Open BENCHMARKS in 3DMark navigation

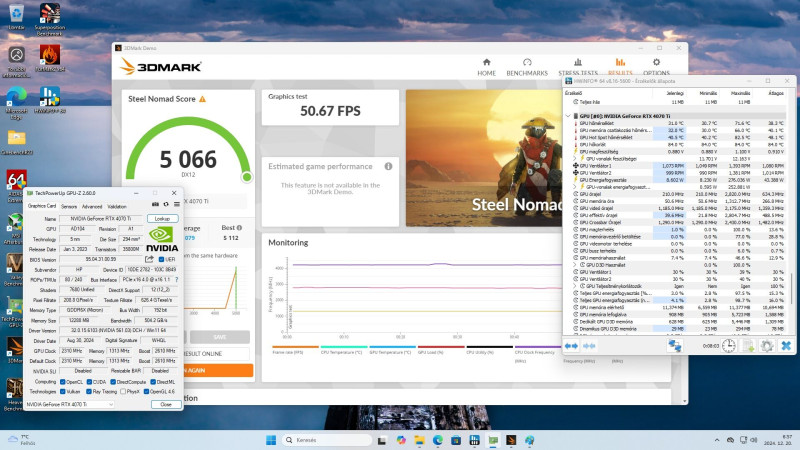tap(527, 67)
